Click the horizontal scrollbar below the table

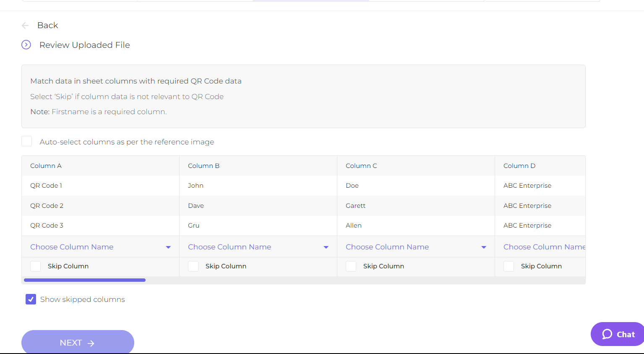84,280
